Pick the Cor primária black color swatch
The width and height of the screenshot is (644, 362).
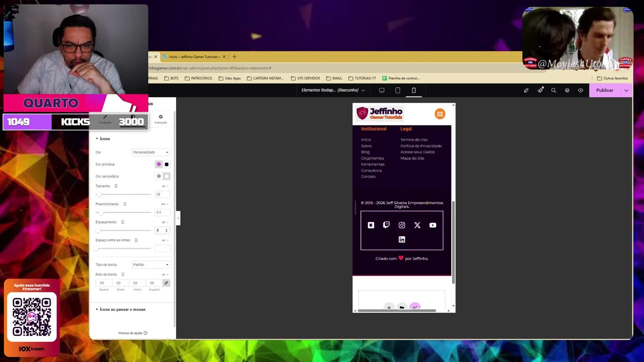point(167,164)
